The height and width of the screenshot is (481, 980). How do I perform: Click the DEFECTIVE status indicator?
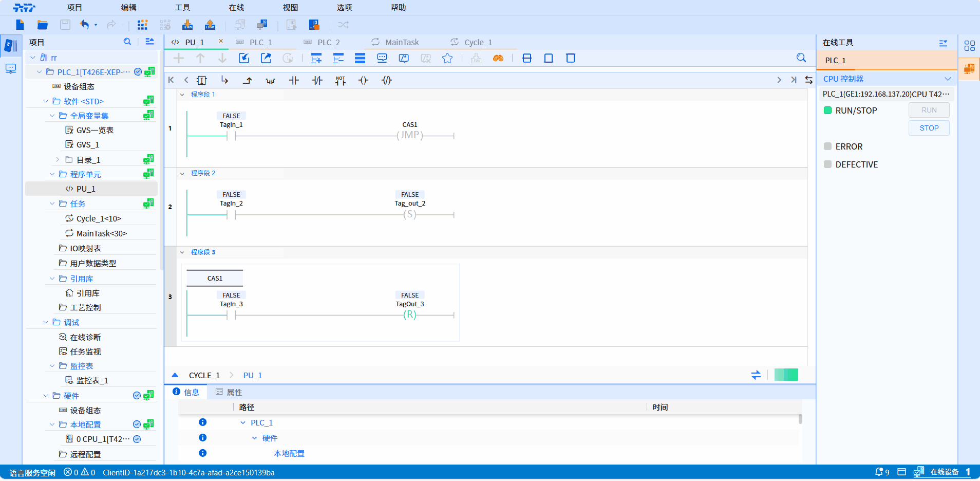click(x=827, y=164)
